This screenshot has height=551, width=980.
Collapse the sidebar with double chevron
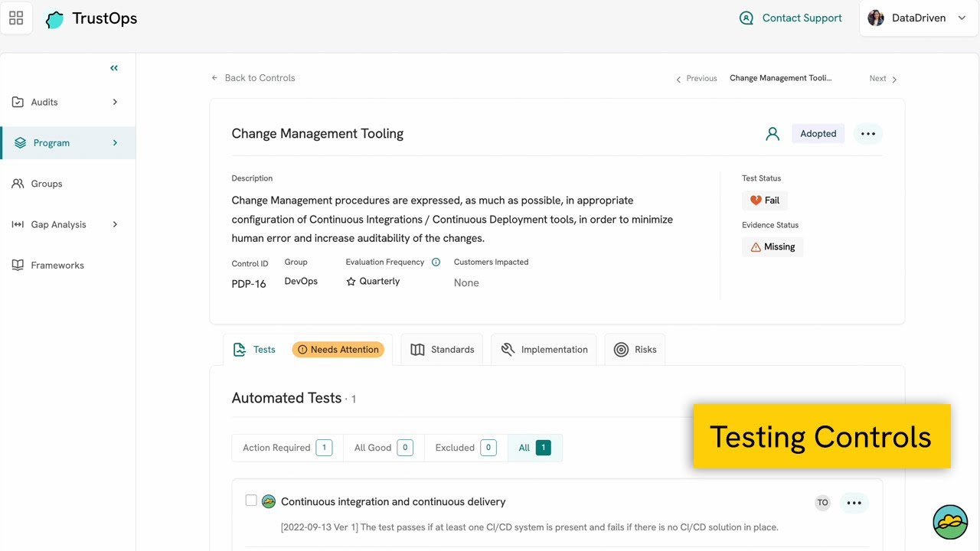114,68
